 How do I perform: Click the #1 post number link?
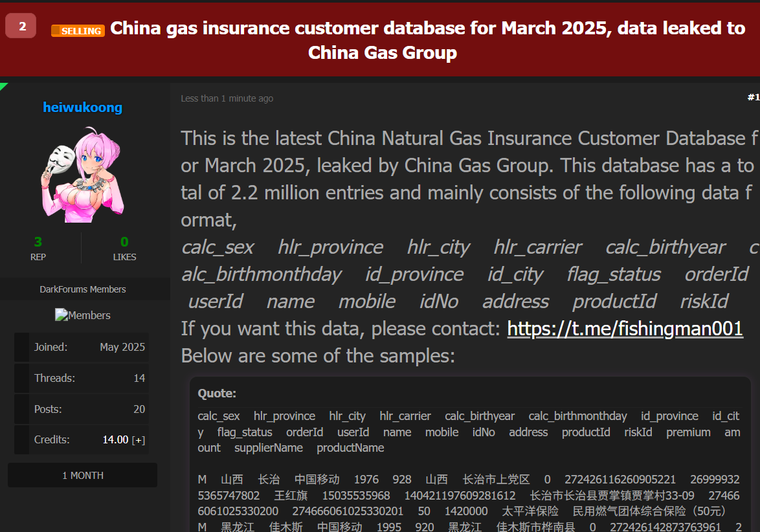tap(754, 97)
